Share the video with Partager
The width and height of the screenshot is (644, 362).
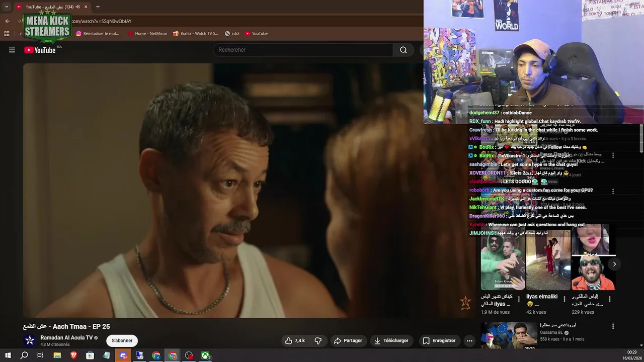coord(348,340)
